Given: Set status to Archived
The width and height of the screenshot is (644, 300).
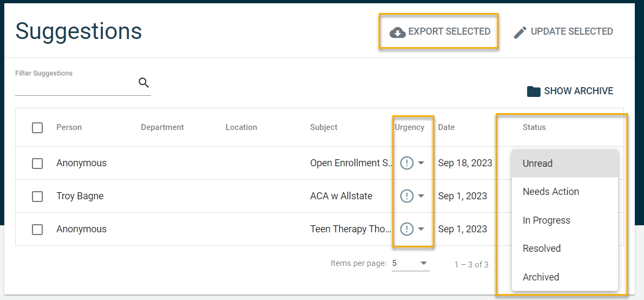Looking at the screenshot, I should [541, 277].
